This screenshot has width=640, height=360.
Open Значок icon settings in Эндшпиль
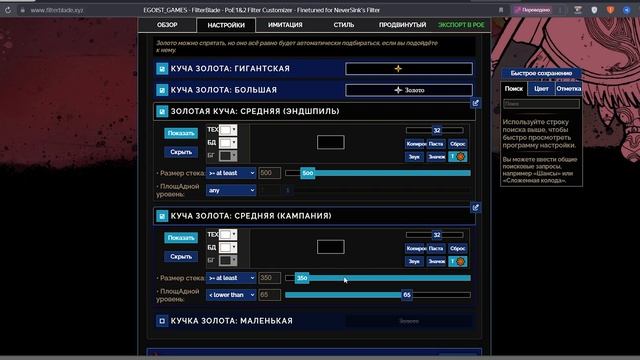click(x=436, y=156)
